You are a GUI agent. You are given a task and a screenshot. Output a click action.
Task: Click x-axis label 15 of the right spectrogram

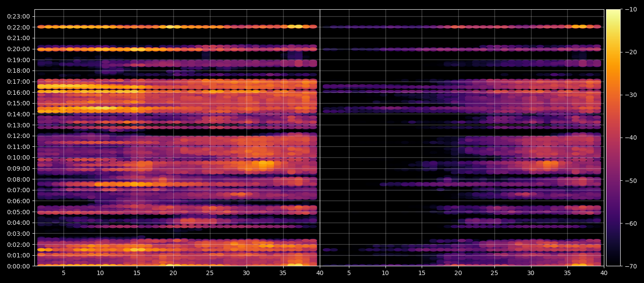[x=422, y=273]
